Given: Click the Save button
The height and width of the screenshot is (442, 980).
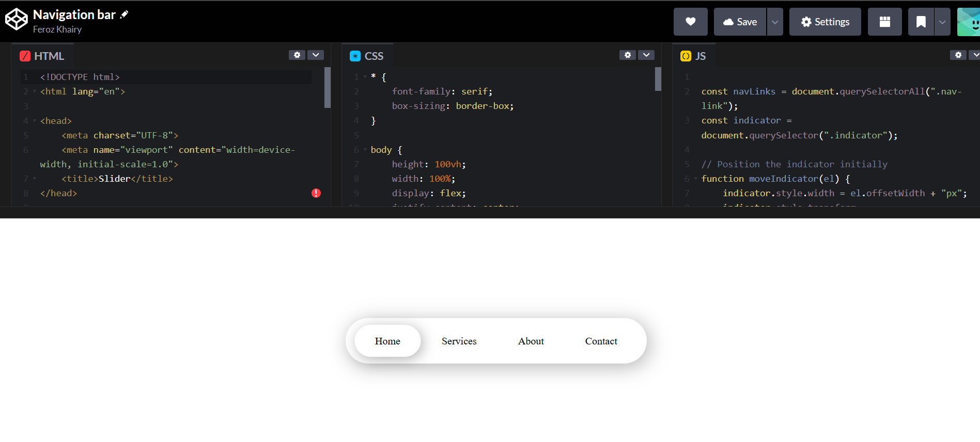Looking at the screenshot, I should click(740, 22).
